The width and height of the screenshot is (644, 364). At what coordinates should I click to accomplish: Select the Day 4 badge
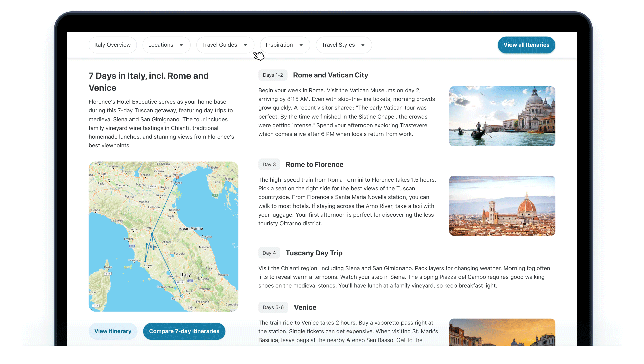tap(269, 253)
